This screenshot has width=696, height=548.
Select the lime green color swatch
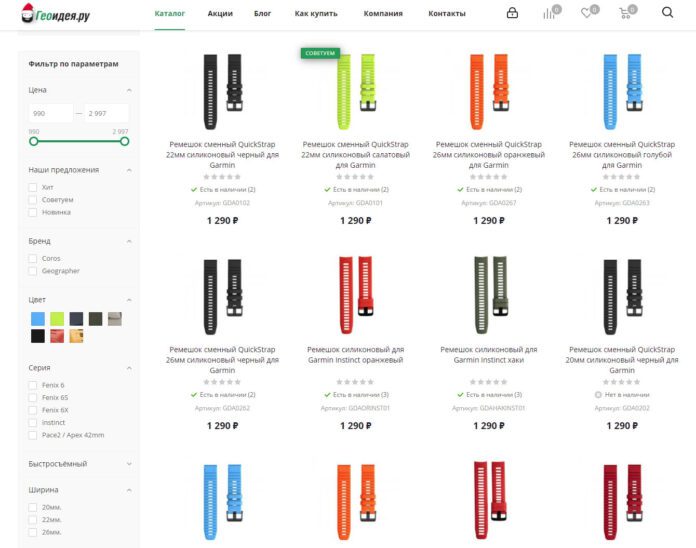coord(57,319)
